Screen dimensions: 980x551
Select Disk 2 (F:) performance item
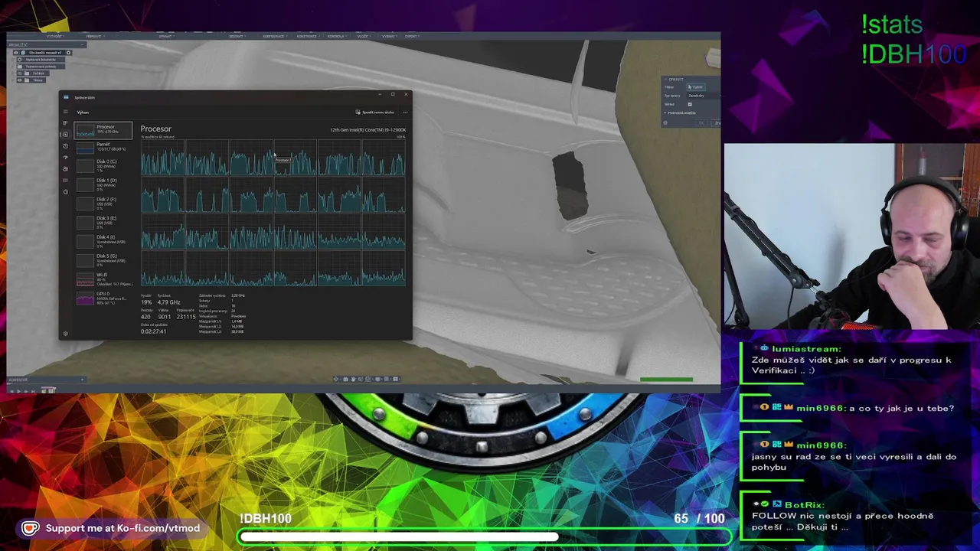click(103, 203)
